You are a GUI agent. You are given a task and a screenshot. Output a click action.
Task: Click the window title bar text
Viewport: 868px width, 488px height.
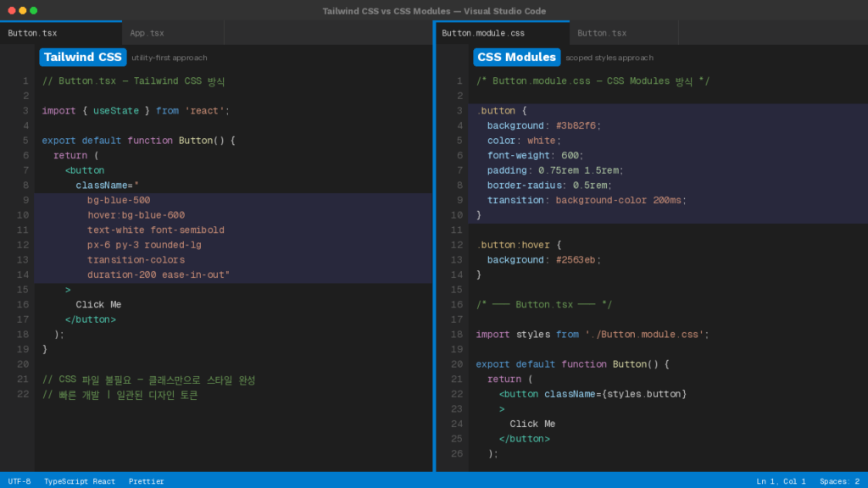click(x=434, y=11)
